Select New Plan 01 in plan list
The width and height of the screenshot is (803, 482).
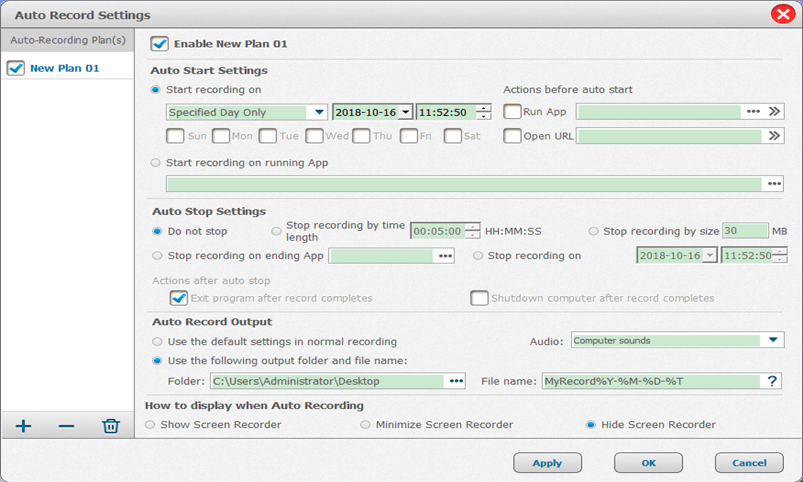click(64, 68)
